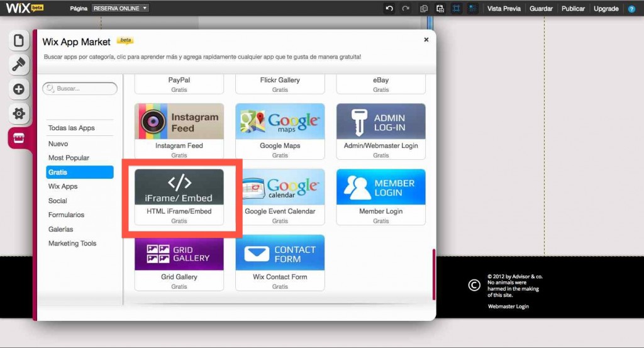Click Guardar to save the site
The width and height of the screenshot is (644, 348).
tap(541, 8)
